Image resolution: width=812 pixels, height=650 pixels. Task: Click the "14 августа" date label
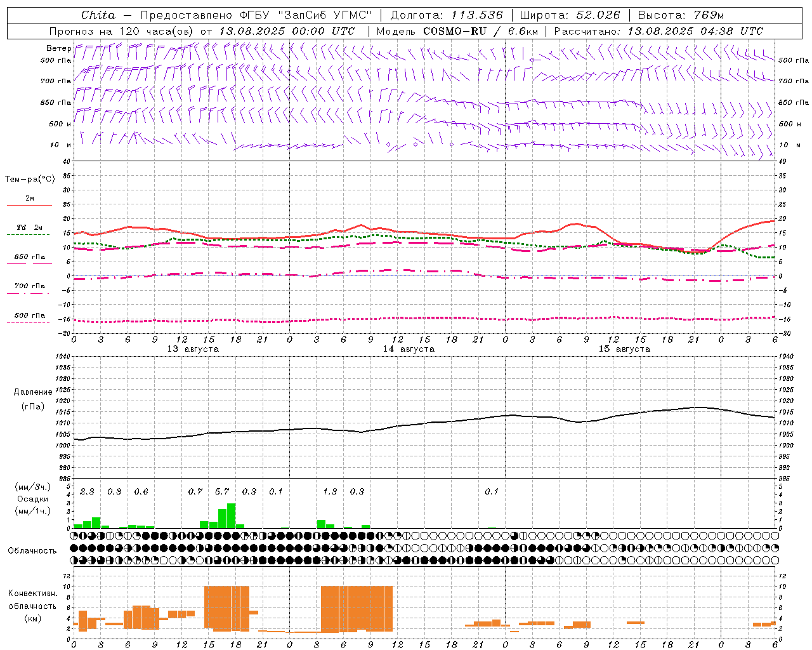(x=409, y=349)
